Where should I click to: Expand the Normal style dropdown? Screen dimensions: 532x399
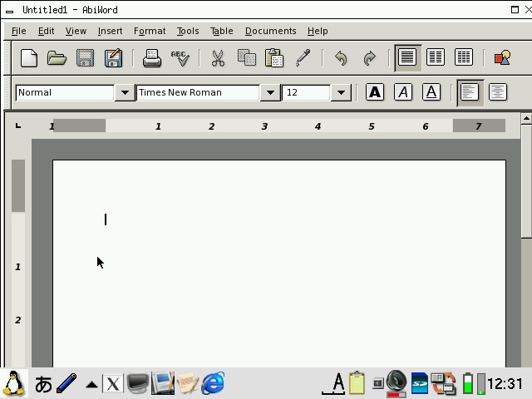(x=124, y=92)
